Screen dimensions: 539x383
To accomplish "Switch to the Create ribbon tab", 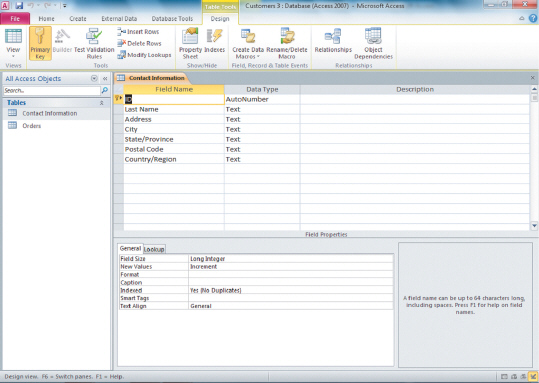I will point(78,19).
